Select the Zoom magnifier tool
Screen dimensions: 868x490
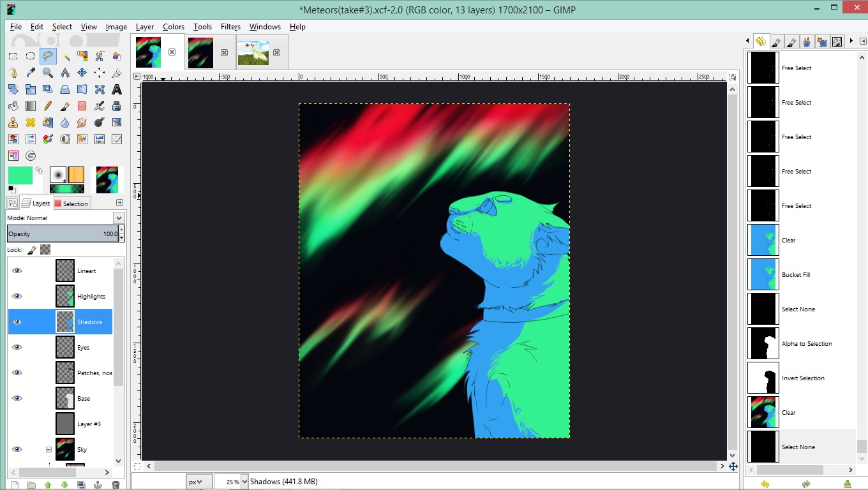coord(48,73)
